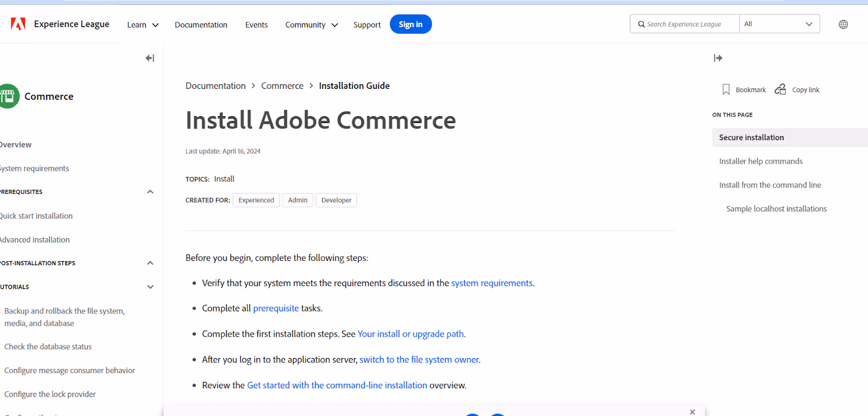The width and height of the screenshot is (868, 416).
Task: Click the Copy link icon
Action: pyautogui.click(x=780, y=89)
